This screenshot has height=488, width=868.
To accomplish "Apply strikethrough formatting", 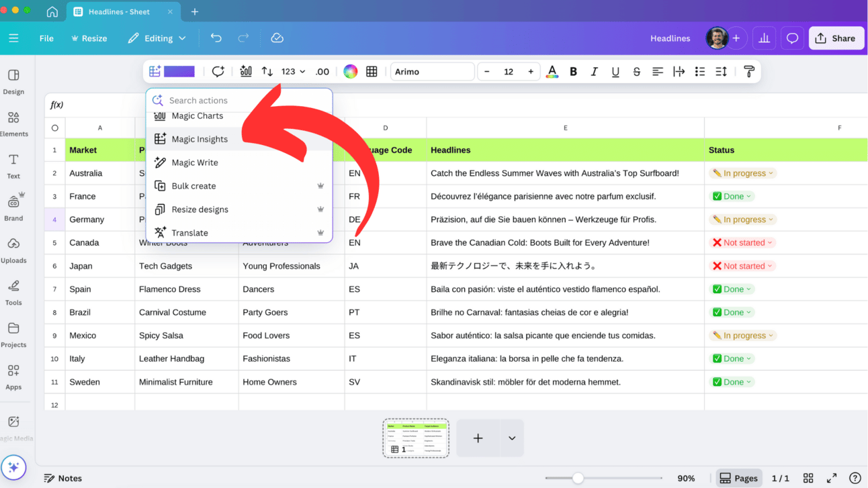I will [636, 72].
